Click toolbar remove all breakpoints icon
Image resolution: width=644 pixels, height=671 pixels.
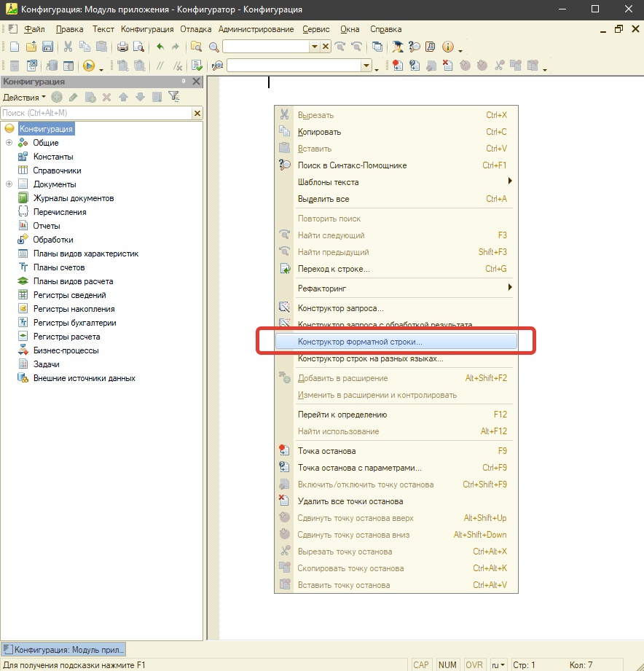coord(447,66)
